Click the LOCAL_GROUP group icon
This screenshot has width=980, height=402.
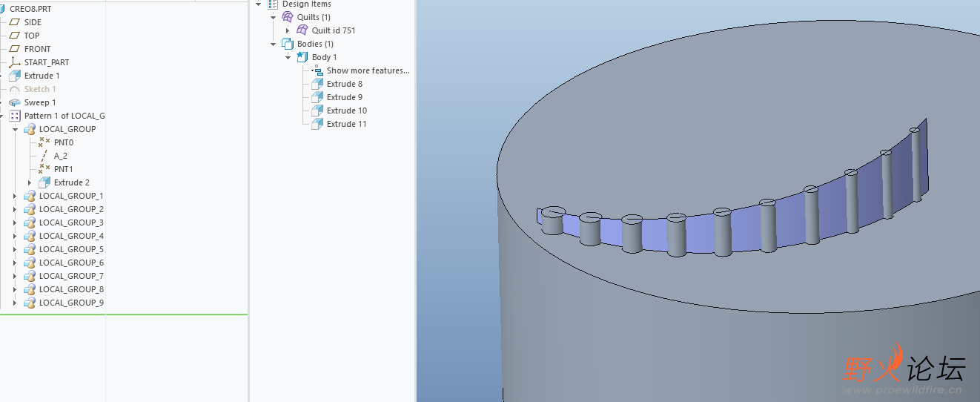click(29, 129)
